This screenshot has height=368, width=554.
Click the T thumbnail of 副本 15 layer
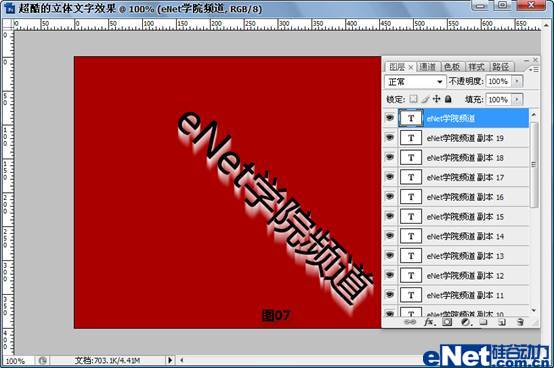411,216
